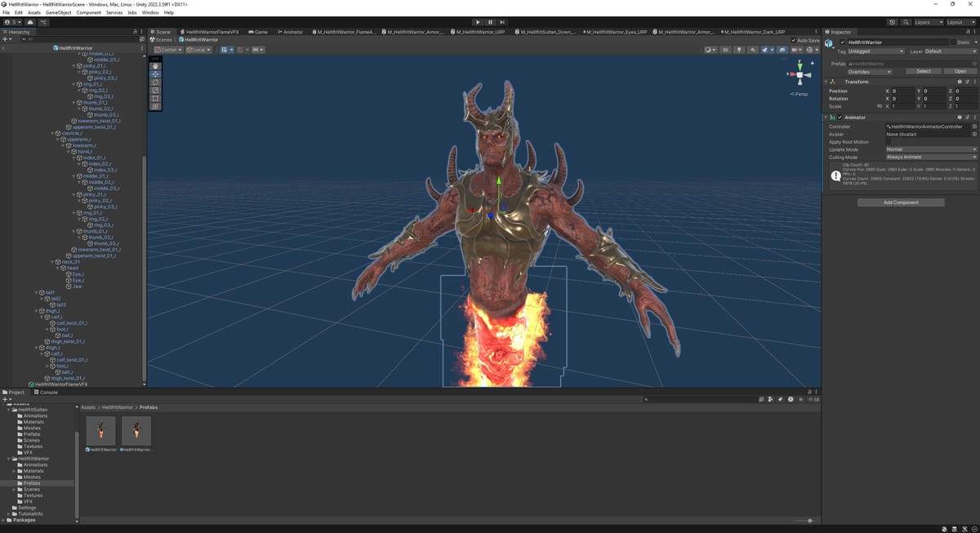
Task: Toggle the Auto Save checkbox
Action: click(793, 40)
